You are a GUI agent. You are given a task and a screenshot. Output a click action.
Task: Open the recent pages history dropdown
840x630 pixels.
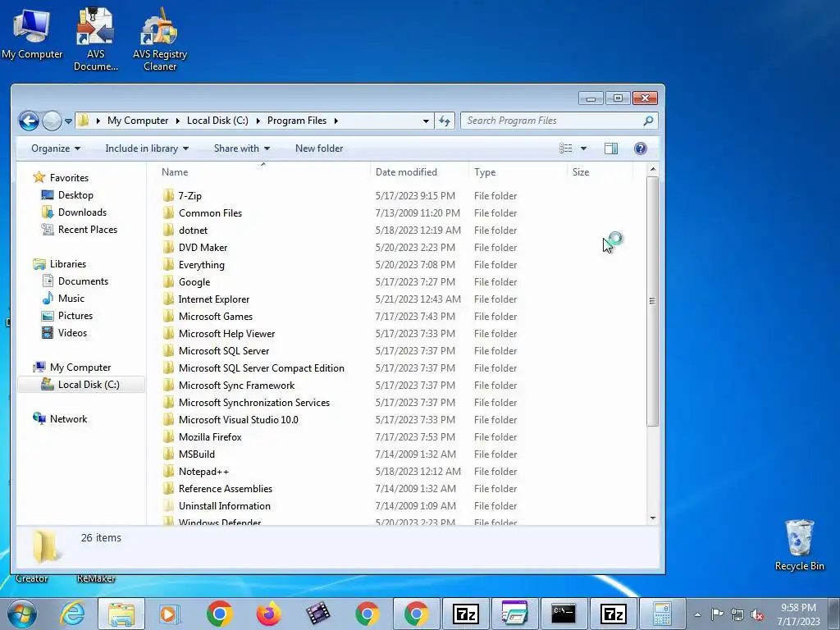68,121
